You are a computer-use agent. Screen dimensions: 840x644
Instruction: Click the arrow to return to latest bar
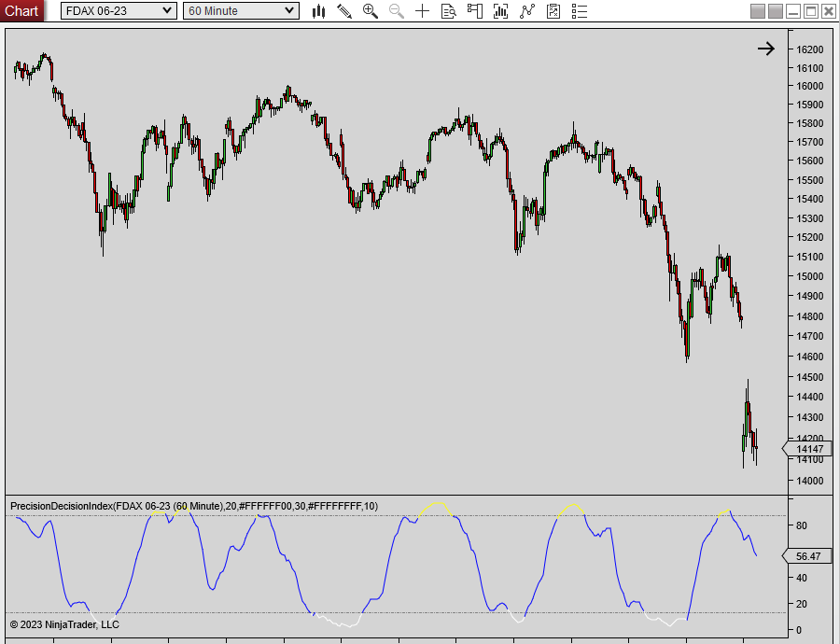[x=765, y=49]
